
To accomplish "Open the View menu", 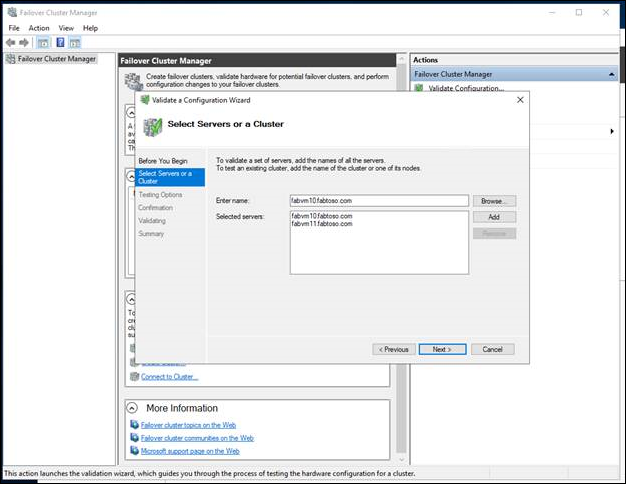I will point(66,28).
